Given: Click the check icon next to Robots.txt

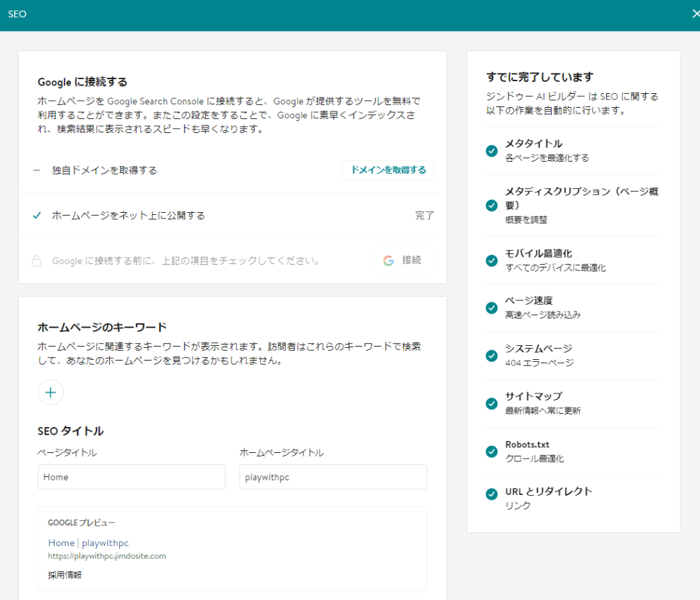Looking at the screenshot, I should (x=491, y=452).
